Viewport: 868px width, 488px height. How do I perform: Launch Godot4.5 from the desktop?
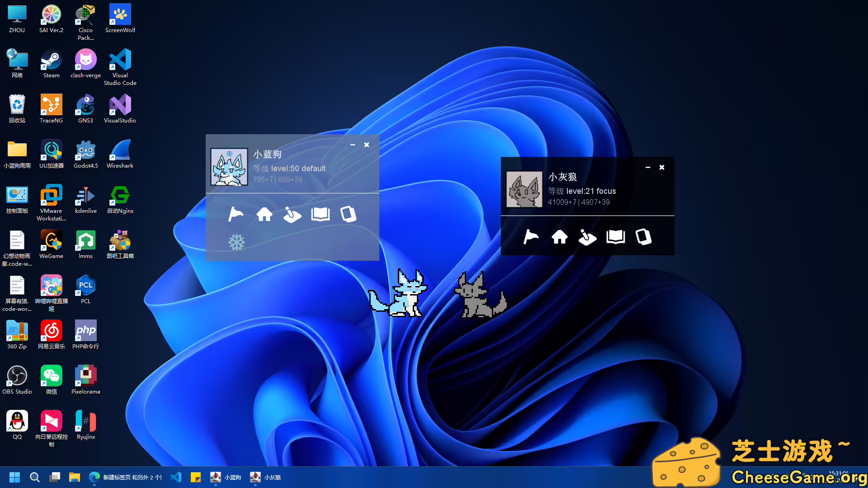tap(85, 149)
